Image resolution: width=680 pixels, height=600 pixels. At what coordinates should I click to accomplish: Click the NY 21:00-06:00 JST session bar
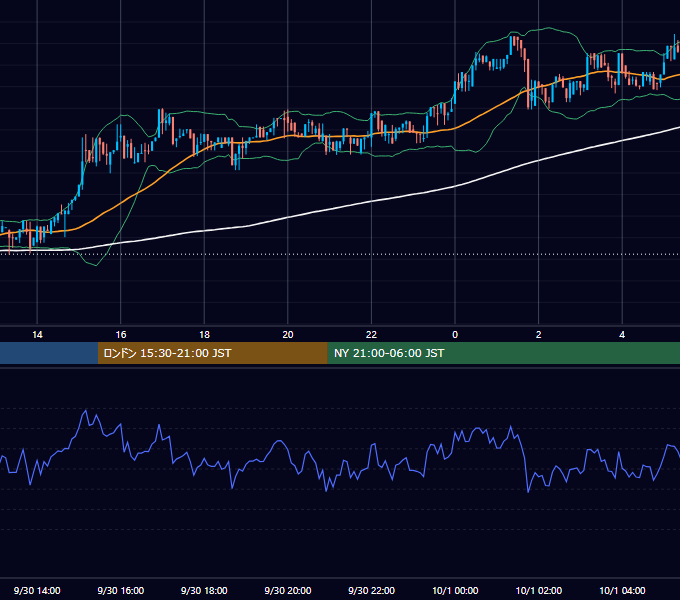pyautogui.click(x=503, y=353)
